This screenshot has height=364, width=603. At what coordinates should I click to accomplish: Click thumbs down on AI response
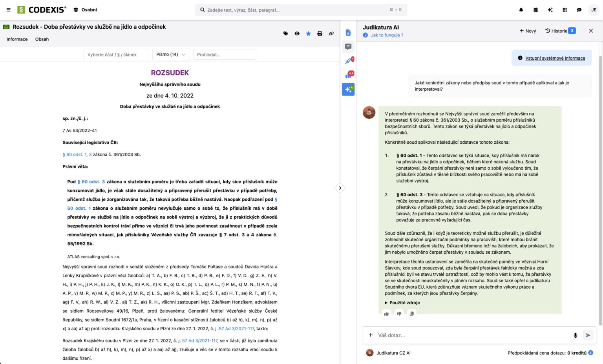point(399,314)
